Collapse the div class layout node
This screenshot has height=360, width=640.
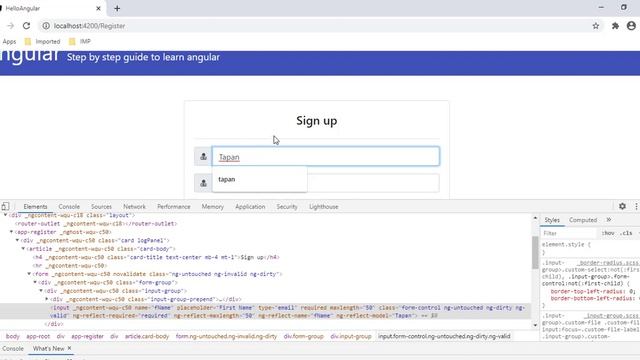pyautogui.click(x=5, y=215)
